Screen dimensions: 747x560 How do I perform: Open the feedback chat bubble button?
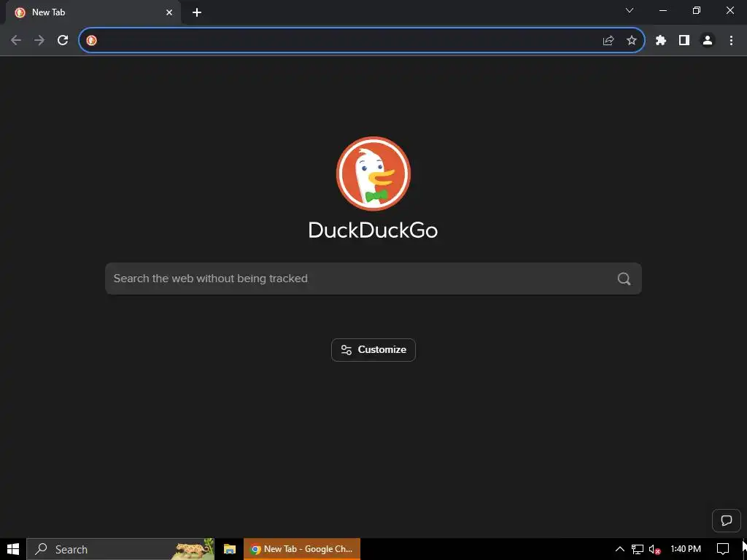(727, 521)
